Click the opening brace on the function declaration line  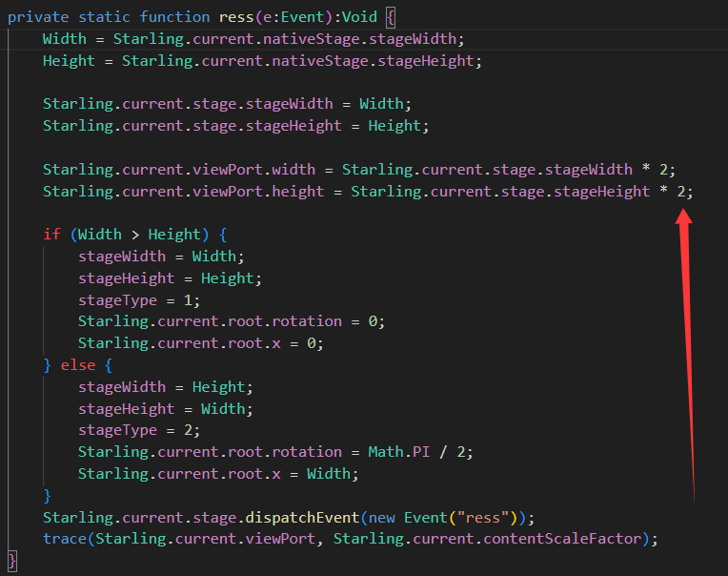391,16
